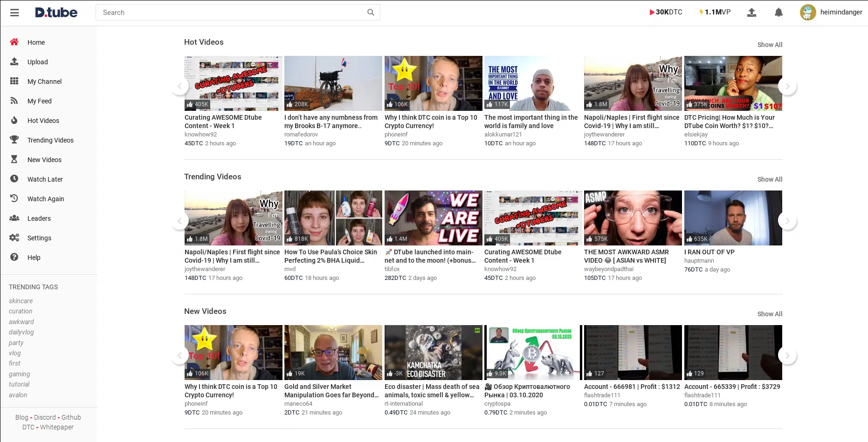
Task: Open 'DTC Pricing' video title
Action: pyautogui.click(x=730, y=122)
